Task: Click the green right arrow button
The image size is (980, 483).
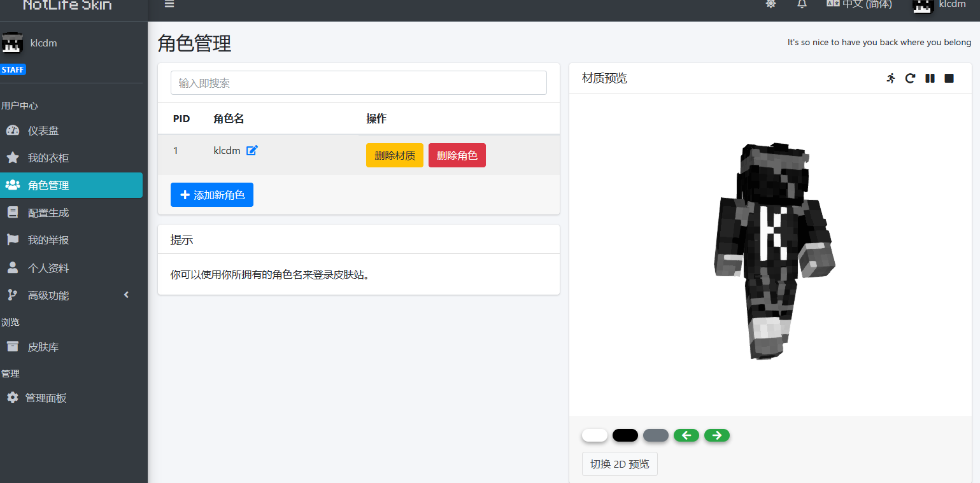Action: (717, 435)
